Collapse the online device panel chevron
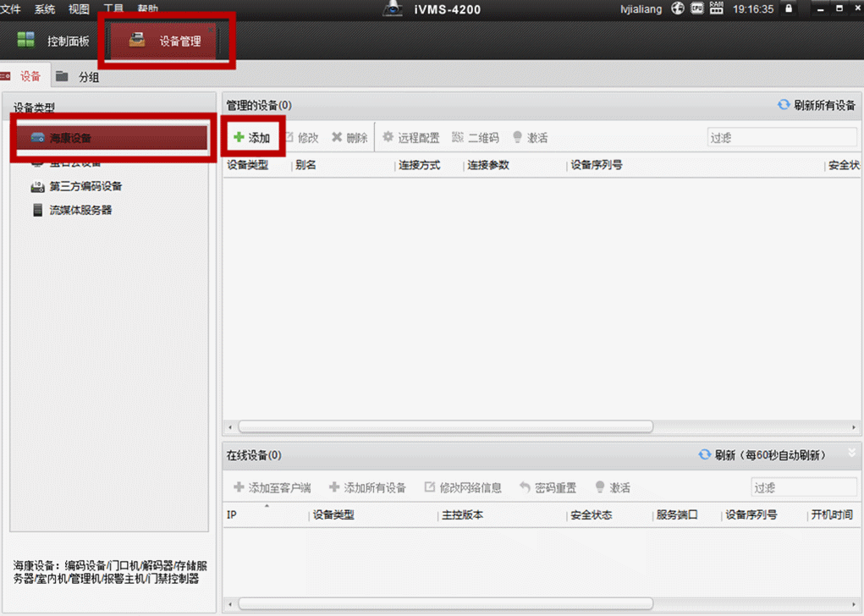Screen dimensions: 864x616 pyautogui.click(x=853, y=451)
